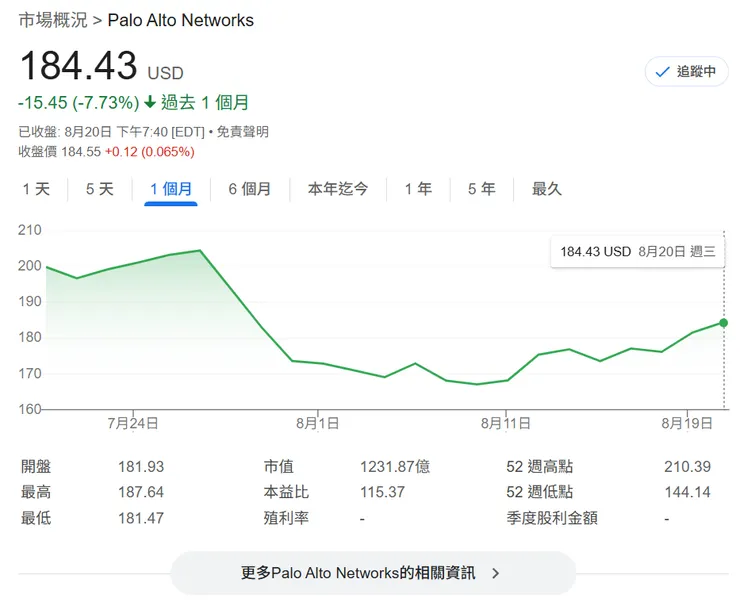Click the 殖利率 label
The height and width of the screenshot is (606, 740).
pyautogui.click(x=286, y=518)
